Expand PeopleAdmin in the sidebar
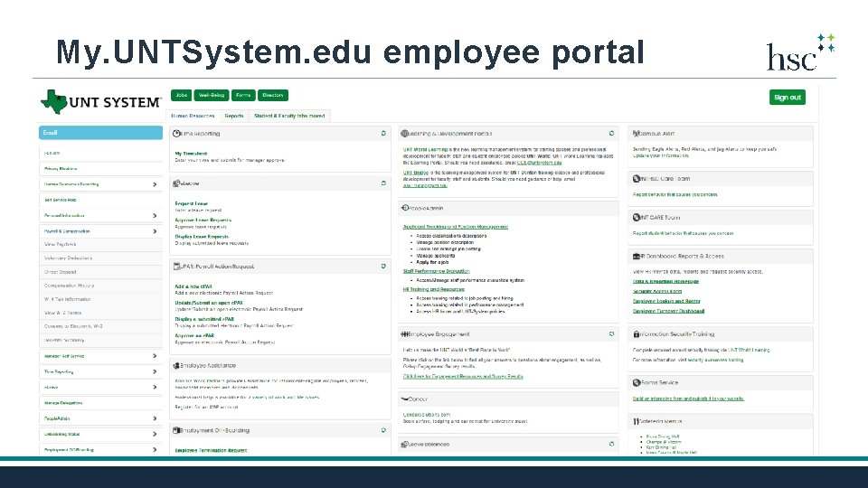 point(155,418)
